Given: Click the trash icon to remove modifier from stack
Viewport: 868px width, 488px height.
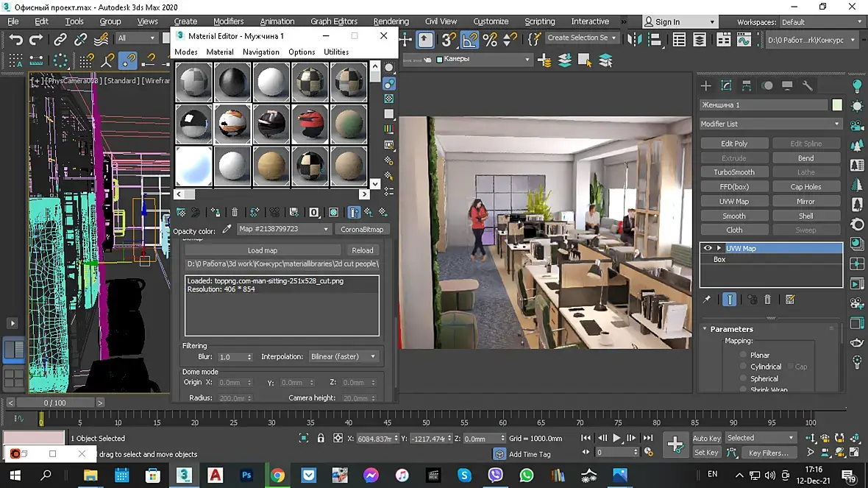Looking at the screenshot, I should point(767,300).
